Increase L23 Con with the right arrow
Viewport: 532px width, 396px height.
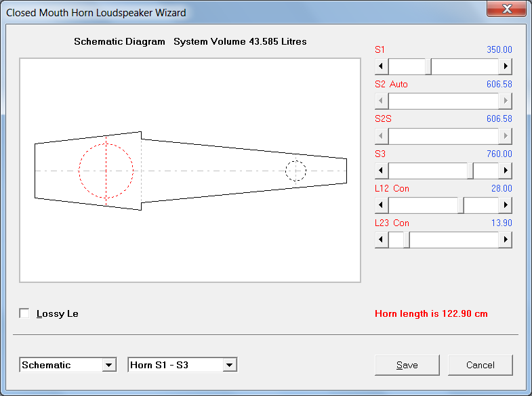point(505,240)
